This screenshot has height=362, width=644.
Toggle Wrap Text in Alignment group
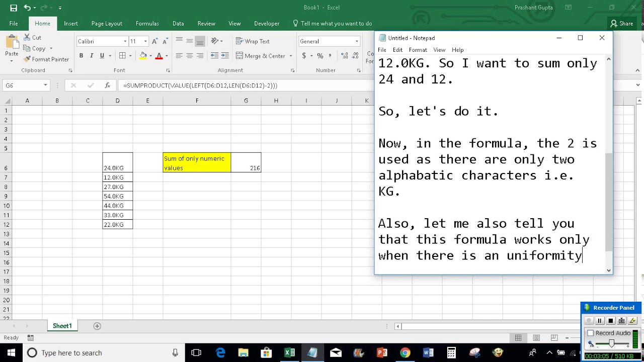point(253,41)
